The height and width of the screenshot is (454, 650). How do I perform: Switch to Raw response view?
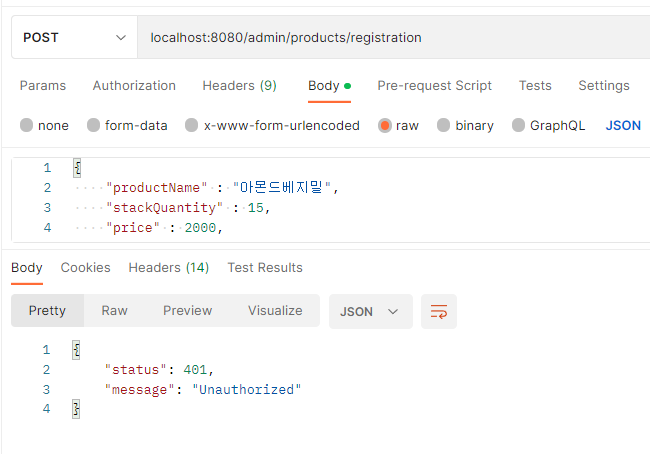(114, 311)
